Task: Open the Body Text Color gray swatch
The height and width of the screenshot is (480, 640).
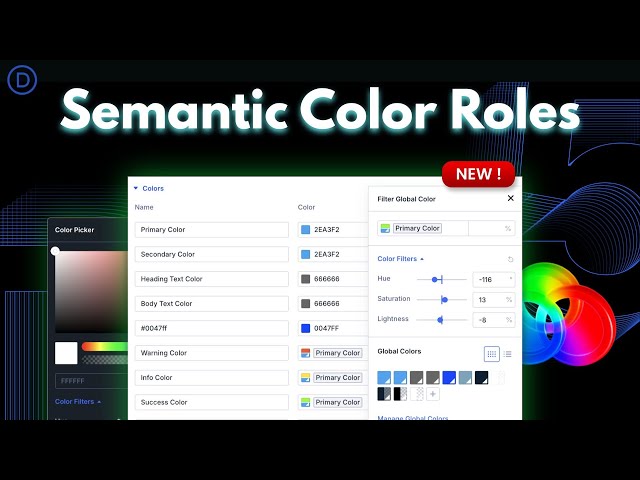Action: click(x=305, y=304)
